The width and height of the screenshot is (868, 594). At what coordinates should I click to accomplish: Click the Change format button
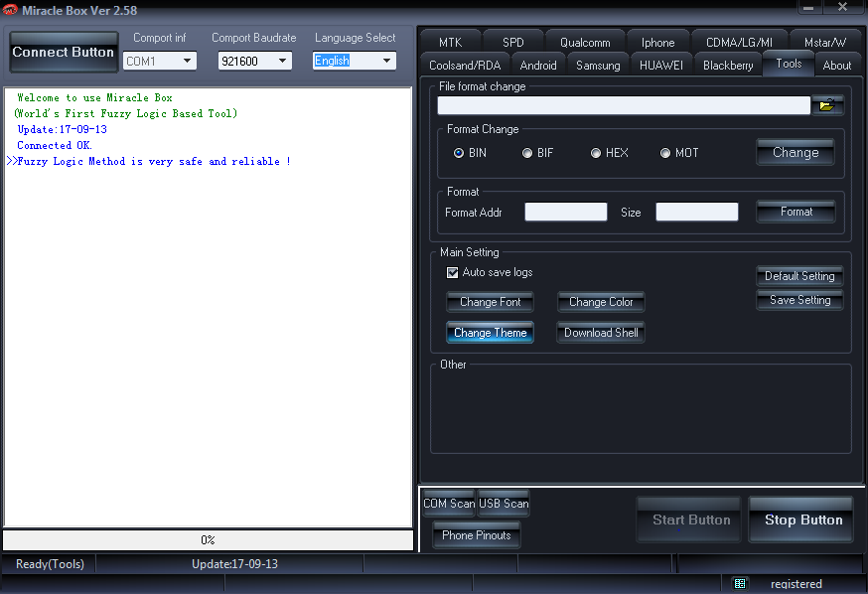[x=796, y=152]
